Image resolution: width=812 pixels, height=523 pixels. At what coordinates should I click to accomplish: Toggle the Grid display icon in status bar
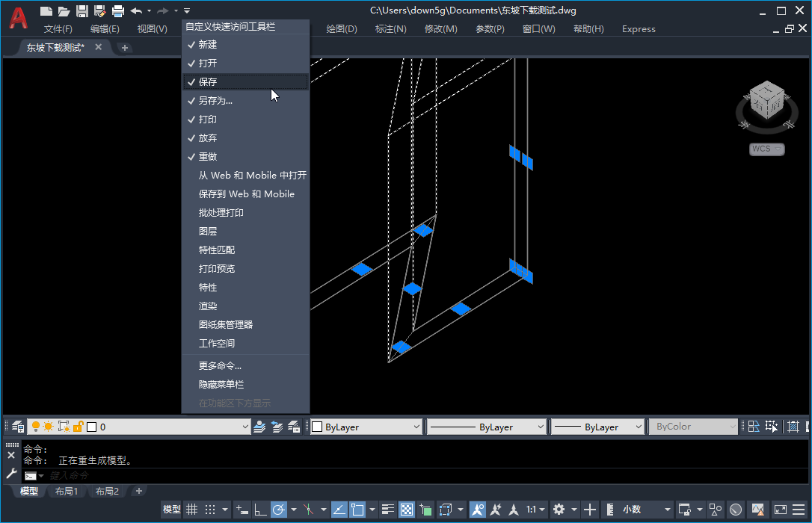pyautogui.click(x=192, y=509)
